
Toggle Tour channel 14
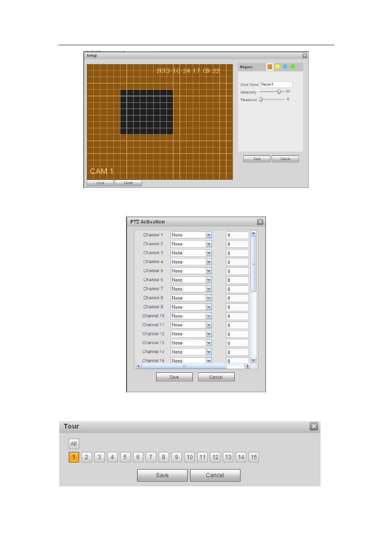241,457
